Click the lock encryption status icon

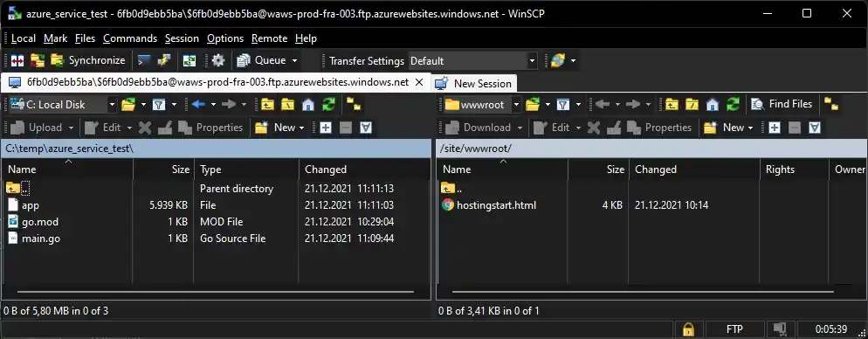click(x=688, y=329)
